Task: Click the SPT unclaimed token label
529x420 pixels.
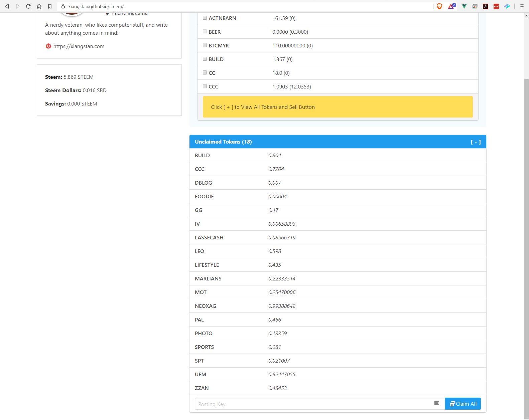Action: (x=199, y=361)
